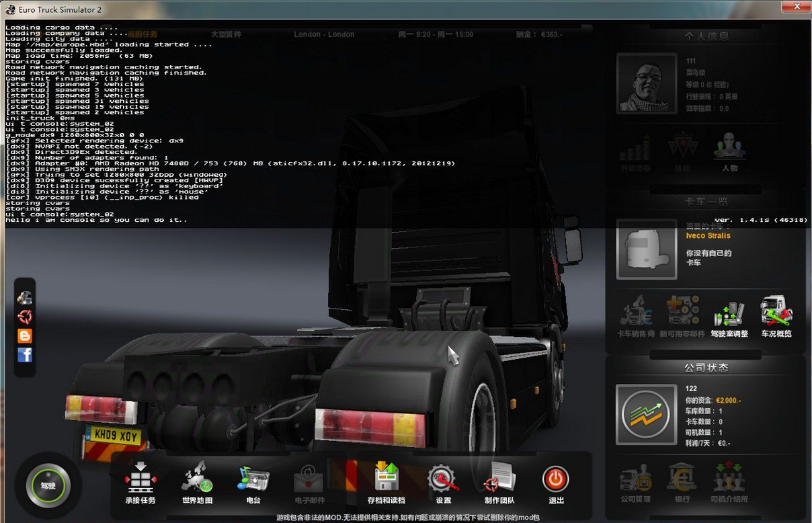Viewport: 812px width, 523px height.
Task: Click the 公司状态 panel header
Action: pyautogui.click(x=706, y=368)
